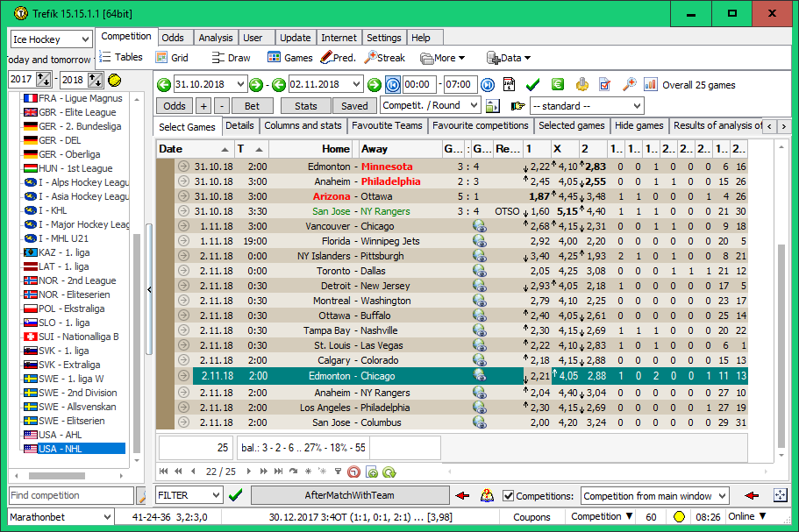Click the green validate checkmark on toolbar

coord(533,85)
